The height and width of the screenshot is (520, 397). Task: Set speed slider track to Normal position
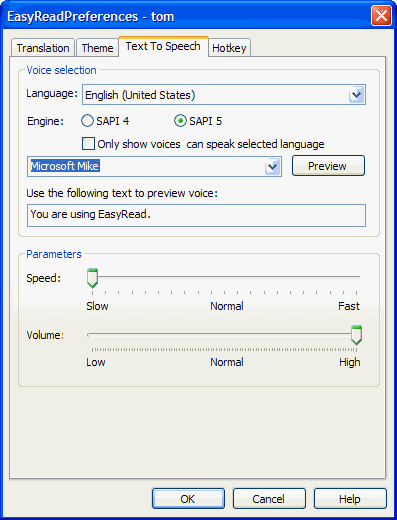[224, 277]
